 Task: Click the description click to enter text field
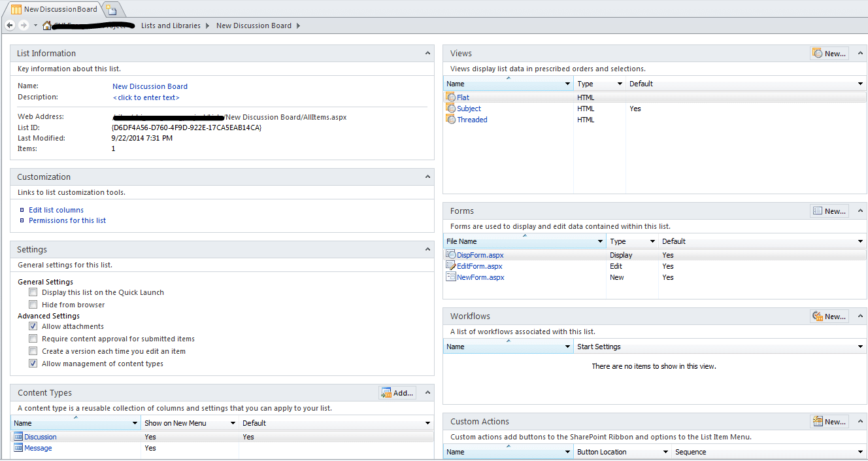146,97
